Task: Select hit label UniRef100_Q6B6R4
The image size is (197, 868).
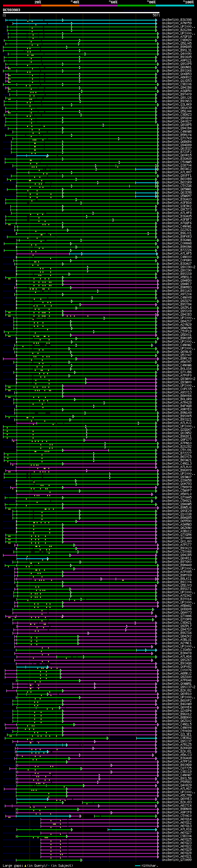Action: pyautogui.click(x=177, y=142)
